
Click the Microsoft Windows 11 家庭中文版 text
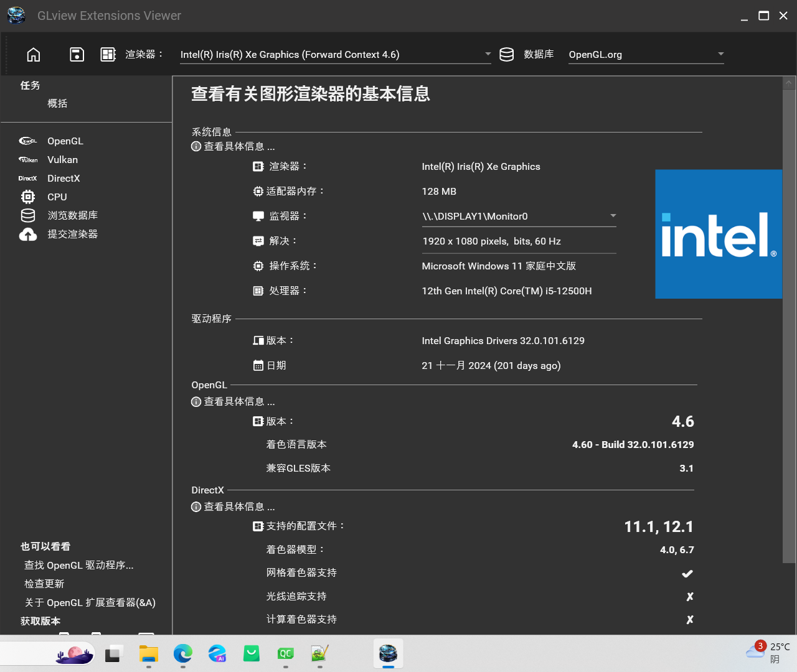pos(499,266)
